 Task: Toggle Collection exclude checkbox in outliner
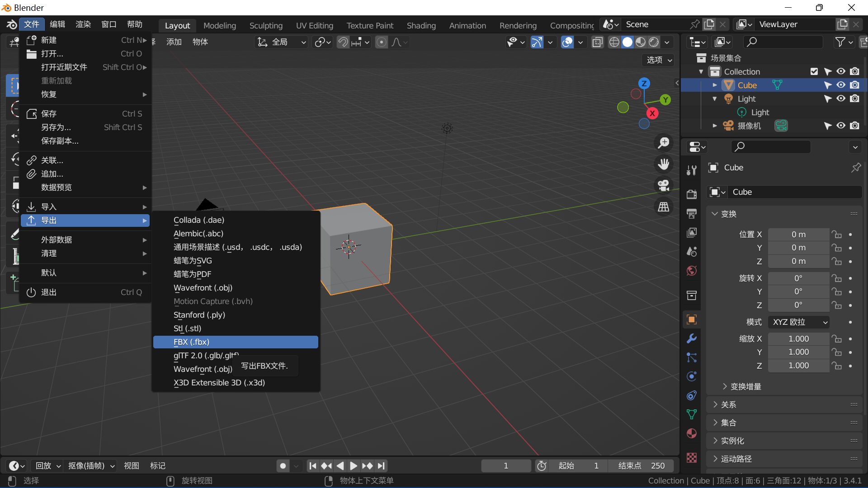[814, 71]
